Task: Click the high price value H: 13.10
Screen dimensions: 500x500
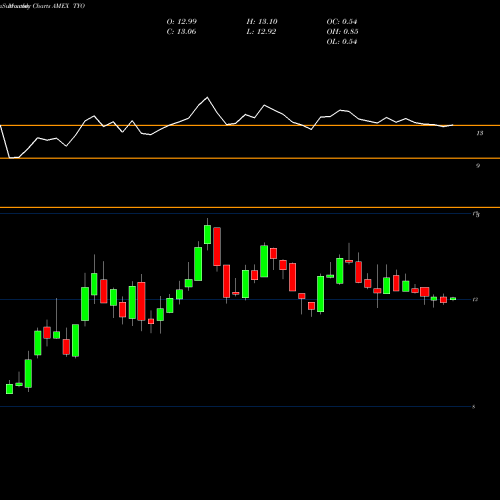Action: coord(262,22)
